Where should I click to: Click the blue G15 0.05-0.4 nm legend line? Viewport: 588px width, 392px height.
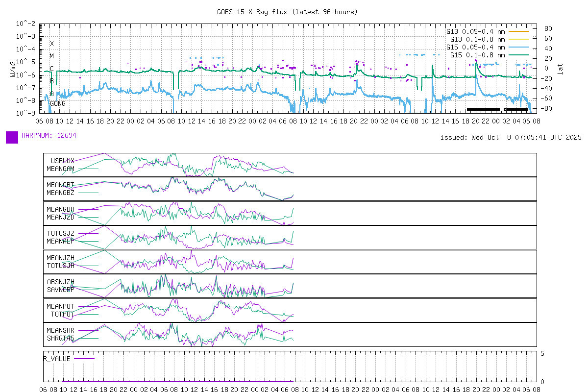519,47
